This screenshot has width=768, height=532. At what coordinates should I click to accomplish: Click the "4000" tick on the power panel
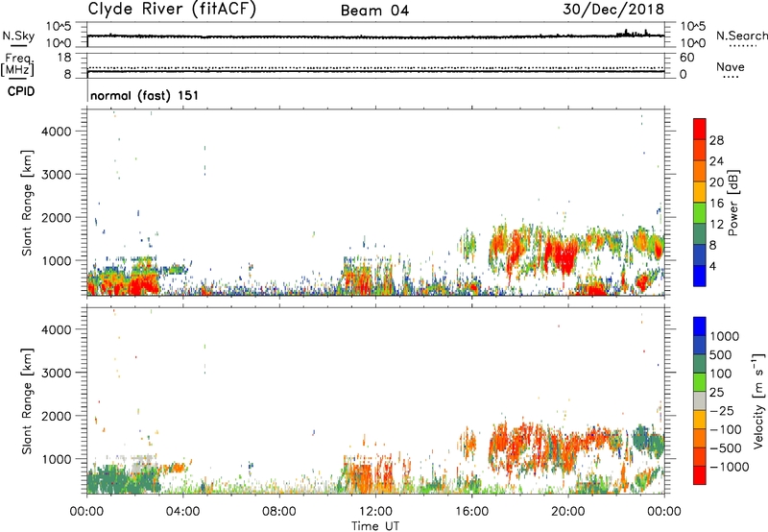coord(57,132)
